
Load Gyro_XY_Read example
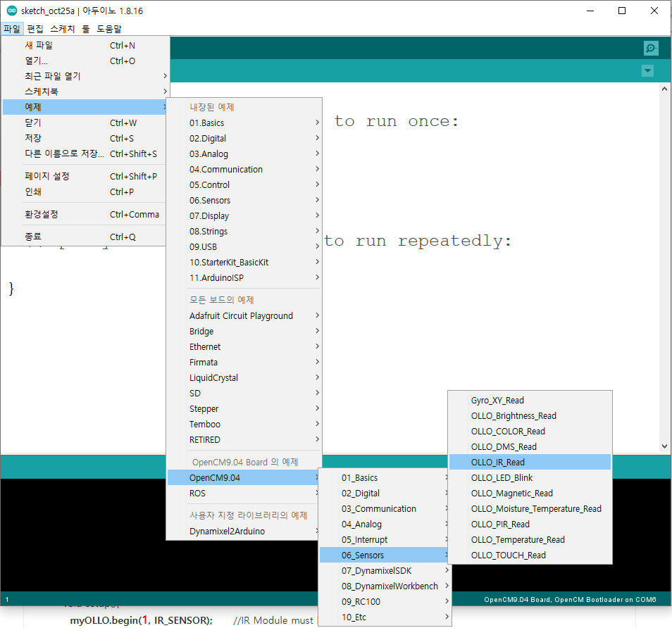point(530,400)
